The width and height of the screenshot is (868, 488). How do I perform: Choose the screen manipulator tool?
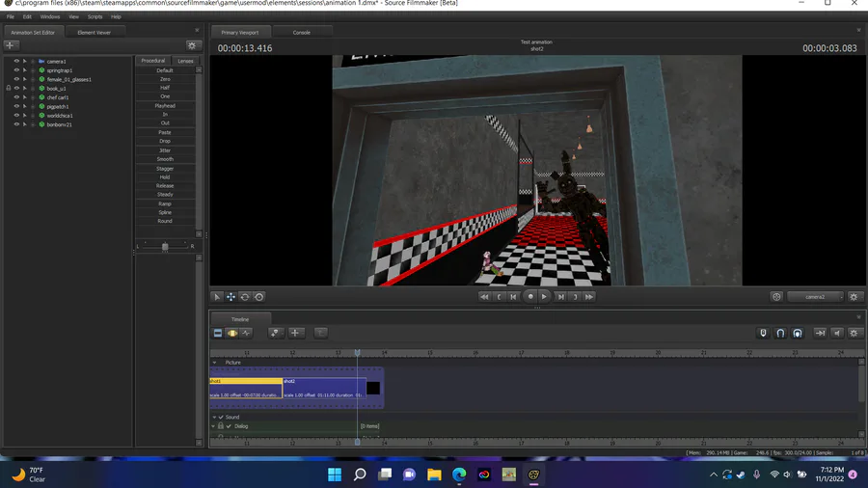[x=259, y=297]
